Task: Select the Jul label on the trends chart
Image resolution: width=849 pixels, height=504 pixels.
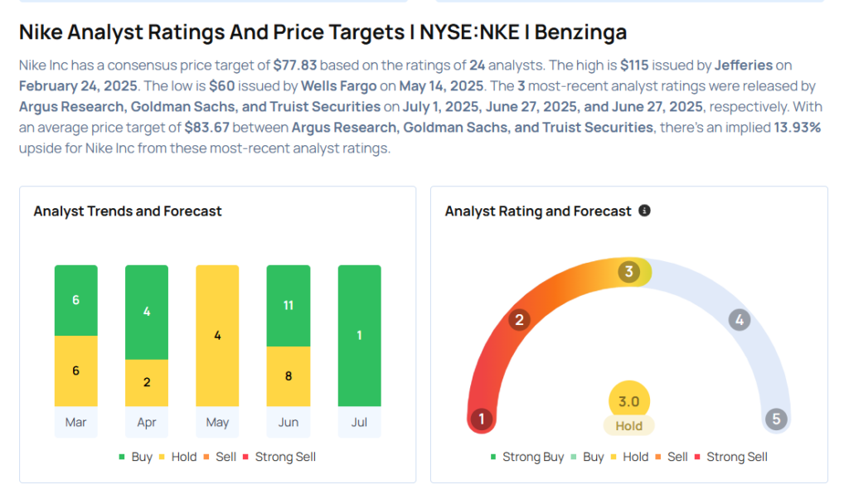Action: click(359, 423)
